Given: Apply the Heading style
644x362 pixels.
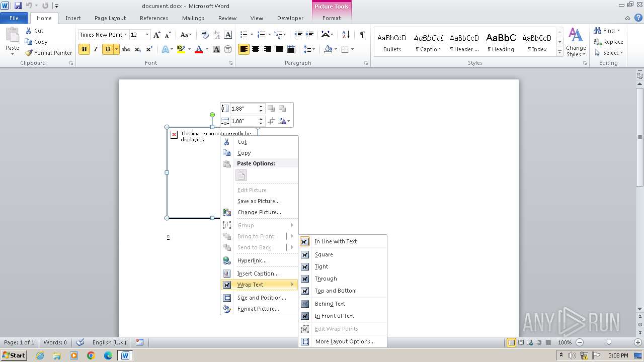Looking at the screenshot, I should (x=501, y=42).
